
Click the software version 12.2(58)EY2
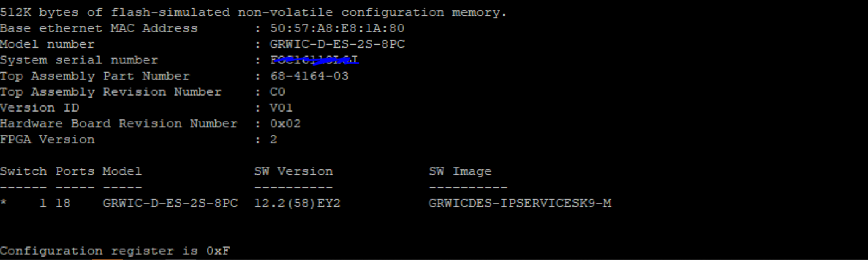pyautogui.click(x=297, y=203)
